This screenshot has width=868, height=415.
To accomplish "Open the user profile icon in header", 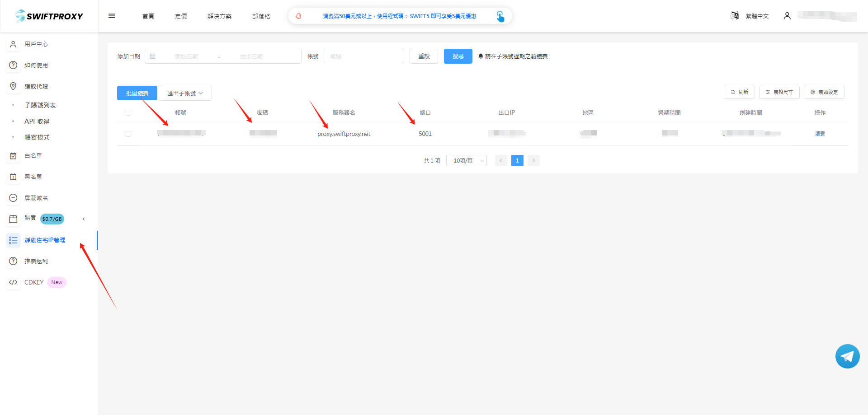I will 787,16.
